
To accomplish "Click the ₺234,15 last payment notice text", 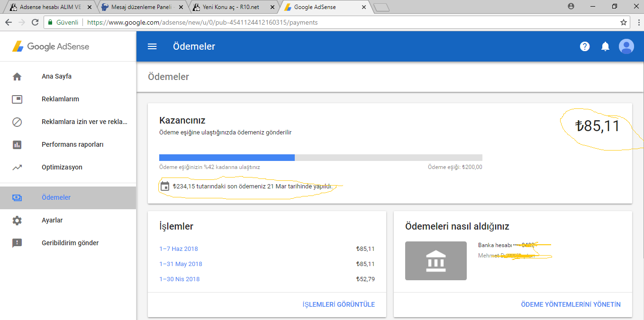I will click(253, 186).
